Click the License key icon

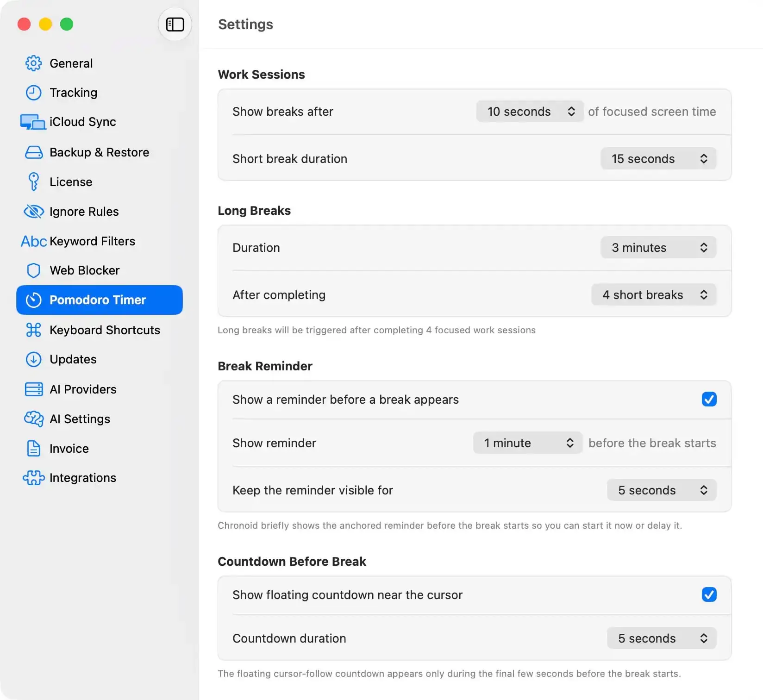tap(33, 182)
